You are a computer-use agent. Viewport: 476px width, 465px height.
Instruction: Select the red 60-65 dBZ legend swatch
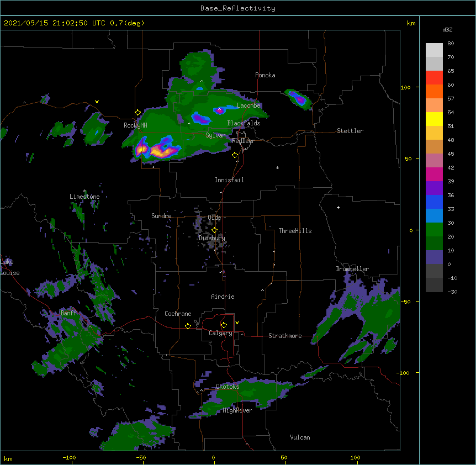click(x=434, y=78)
